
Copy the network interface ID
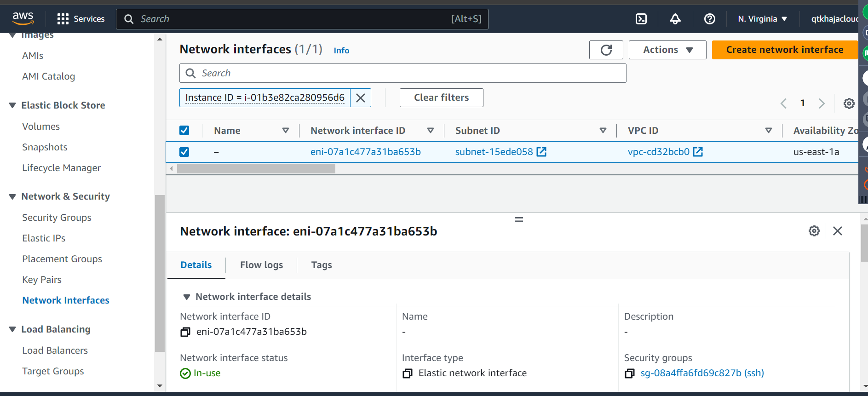point(185,332)
